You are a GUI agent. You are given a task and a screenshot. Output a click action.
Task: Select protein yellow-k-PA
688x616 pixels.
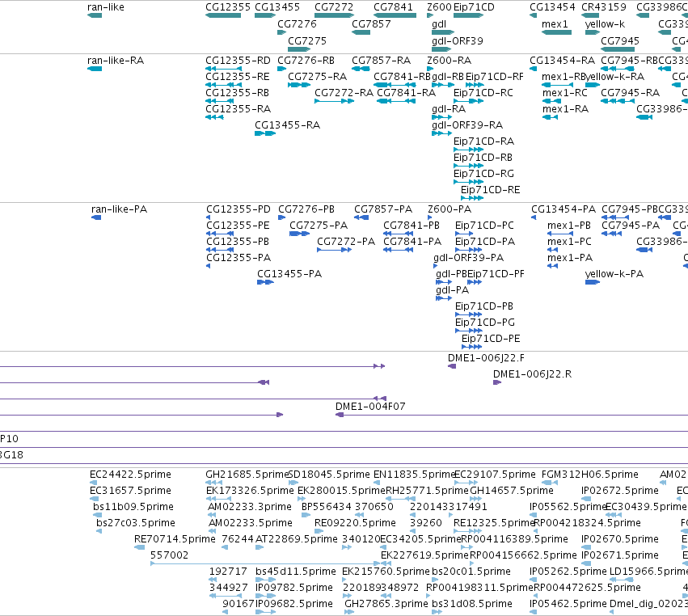614,274
